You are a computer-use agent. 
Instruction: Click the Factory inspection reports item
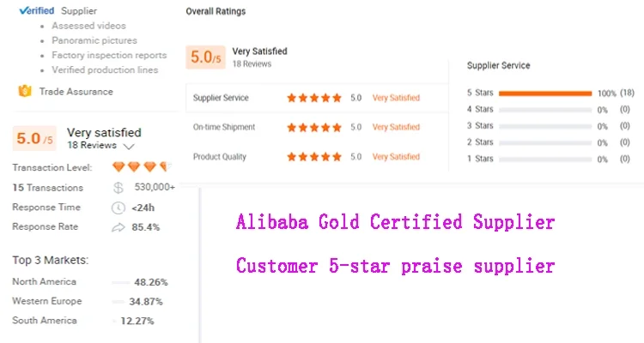(x=109, y=55)
